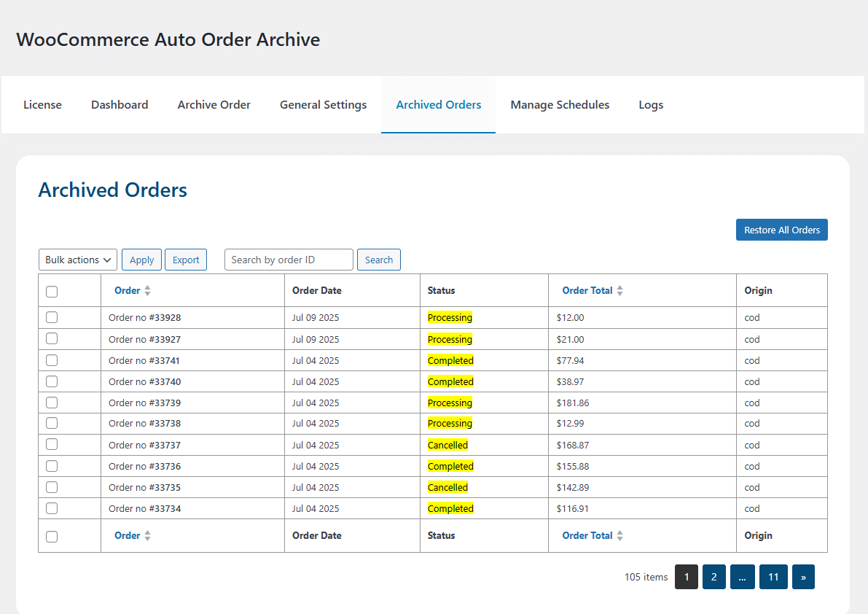Click the Processing status of Order #33927
The image size is (868, 614).
(450, 339)
